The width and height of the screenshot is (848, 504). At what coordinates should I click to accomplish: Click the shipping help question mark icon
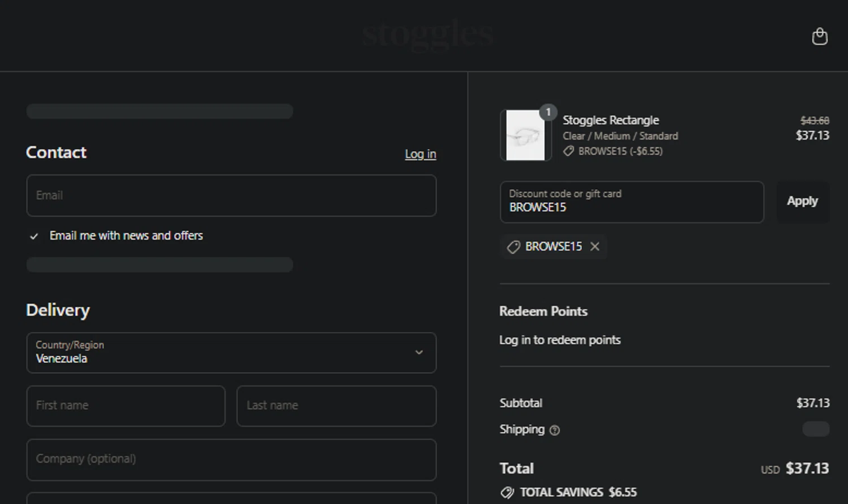[555, 431]
